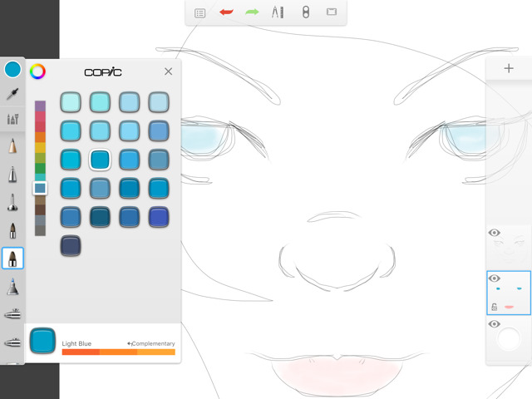Open the fullscreen canvas toggle in the top toolbar

point(332,12)
